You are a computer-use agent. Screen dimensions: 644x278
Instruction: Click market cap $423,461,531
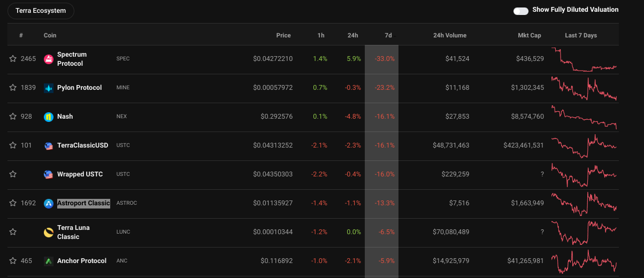(x=524, y=145)
